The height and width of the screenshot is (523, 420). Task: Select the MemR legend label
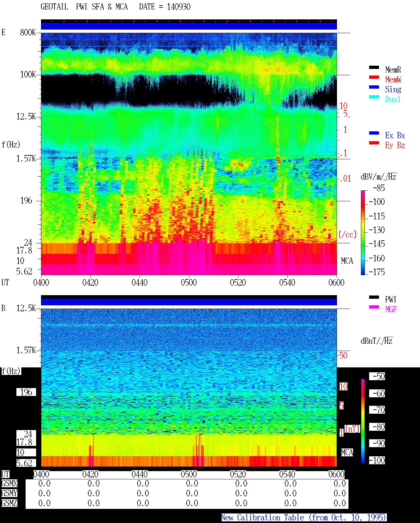point(393,70)
